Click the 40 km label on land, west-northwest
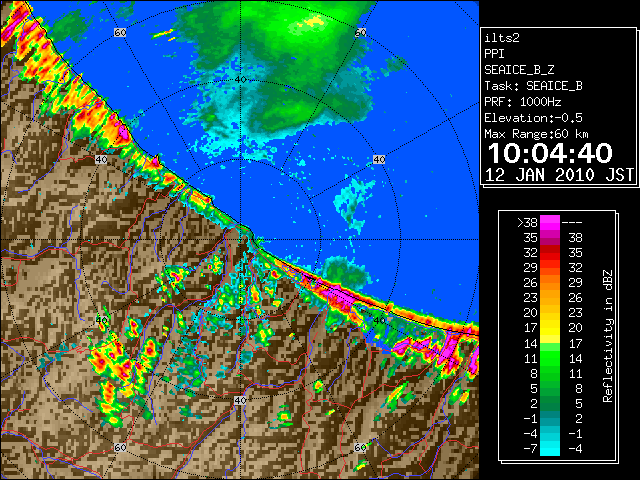640x480 pixels. click(101, 160)
